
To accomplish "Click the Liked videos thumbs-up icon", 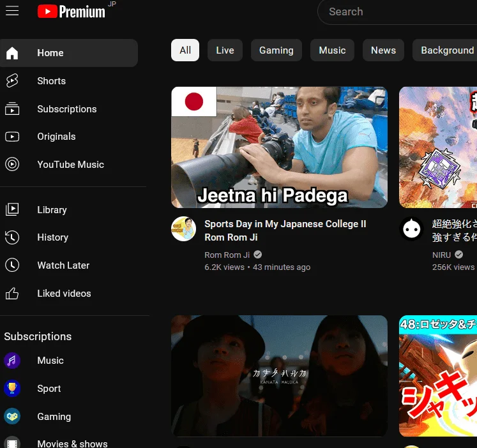I will pyautogui.click(x=12, y=294).
